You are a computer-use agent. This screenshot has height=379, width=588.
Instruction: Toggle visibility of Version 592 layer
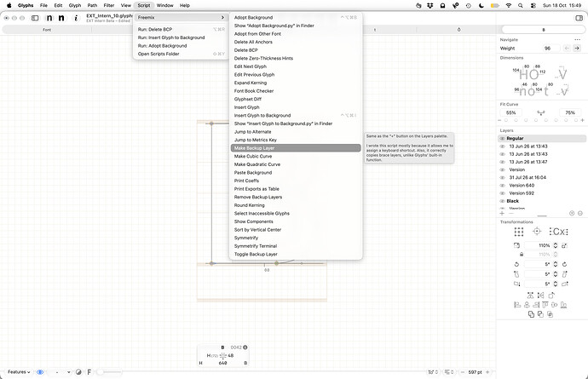[503, 193]
